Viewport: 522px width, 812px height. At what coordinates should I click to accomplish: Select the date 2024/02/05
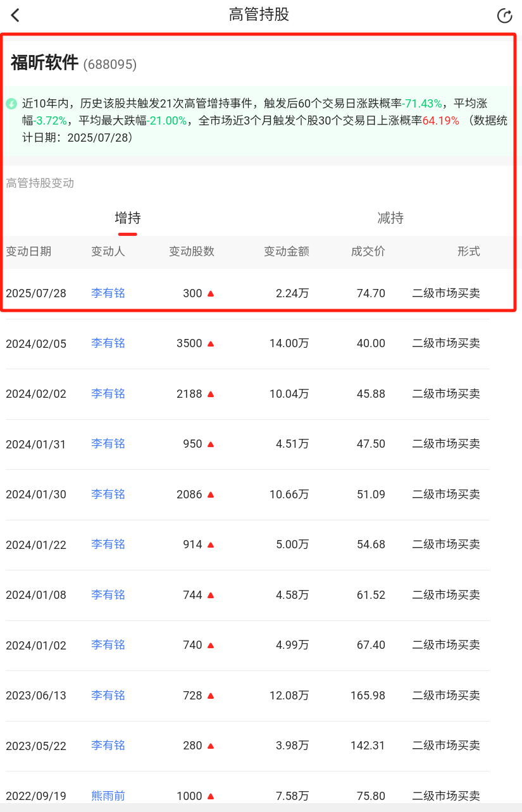[x=36, y=343]
